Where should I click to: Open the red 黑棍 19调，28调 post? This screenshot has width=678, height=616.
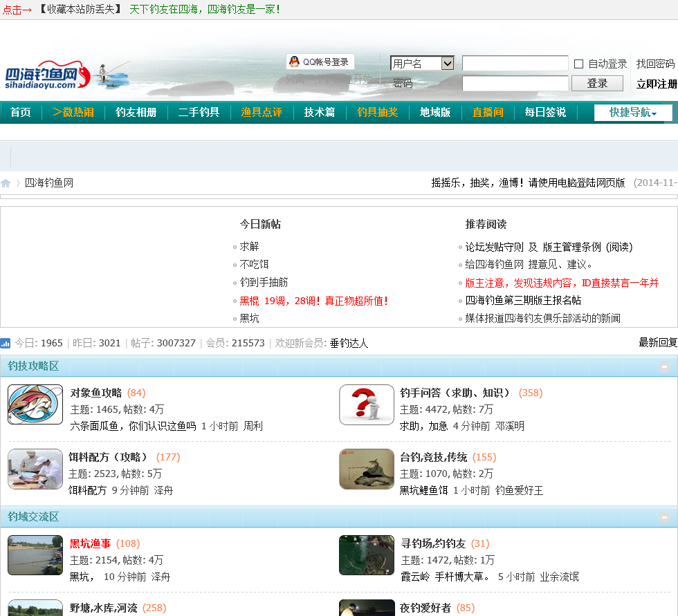[x=313, y=301]
